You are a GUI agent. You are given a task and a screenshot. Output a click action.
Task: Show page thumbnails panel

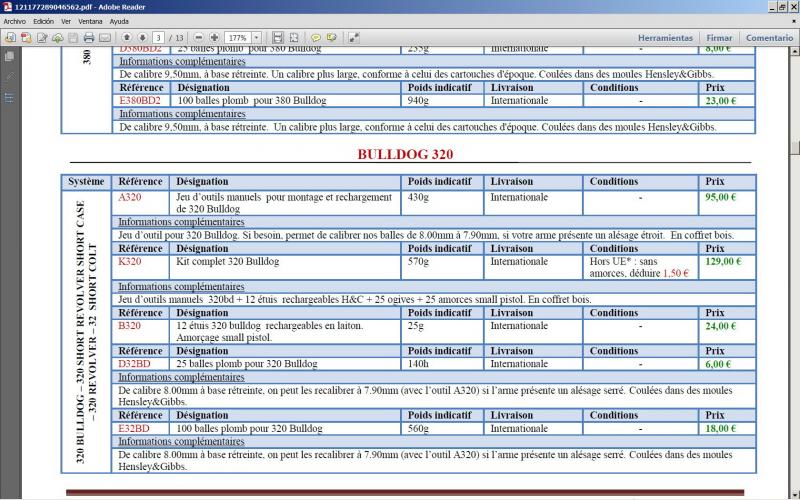point(9,57)
